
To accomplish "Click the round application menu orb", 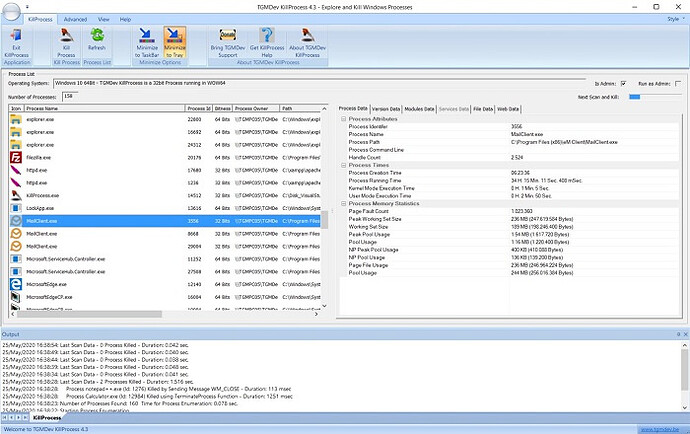I will 11,11.
